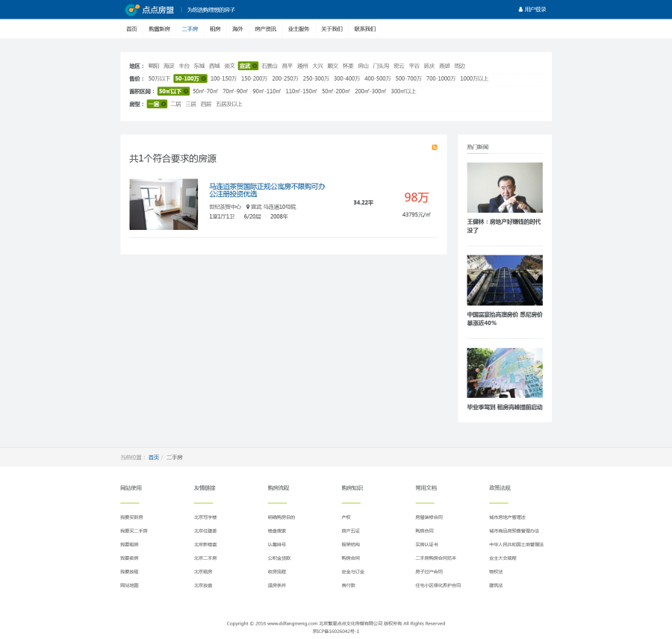Remove the 宣武 district filter via its x icon
This screenshot has height=639, width=672.
[255, 66]
